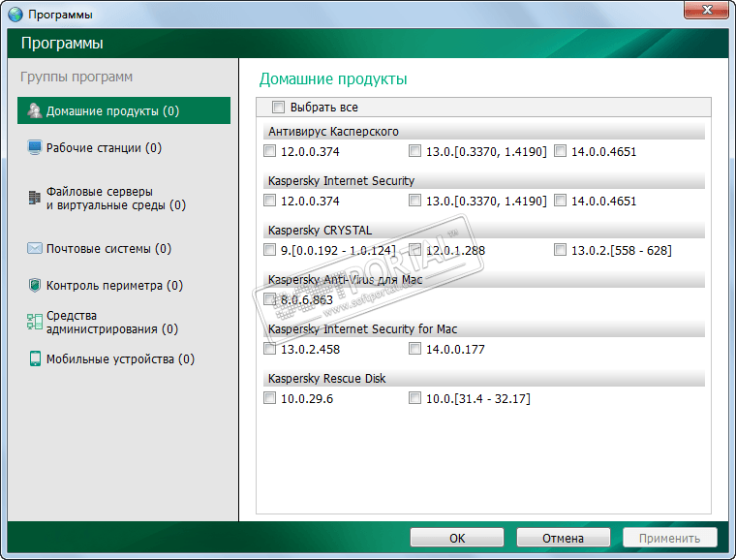Check Антивирус Касперского 12.0.0.374
The image size is (736, 560).
click(270, 151)
